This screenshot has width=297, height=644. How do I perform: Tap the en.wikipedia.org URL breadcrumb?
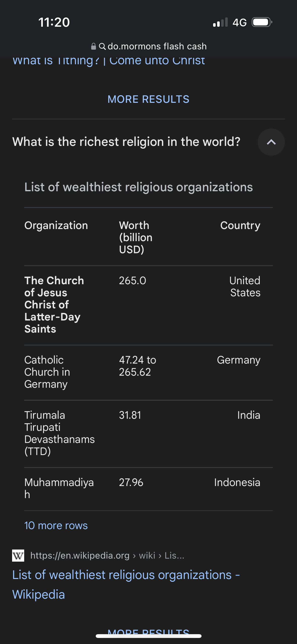coord(107,555)
